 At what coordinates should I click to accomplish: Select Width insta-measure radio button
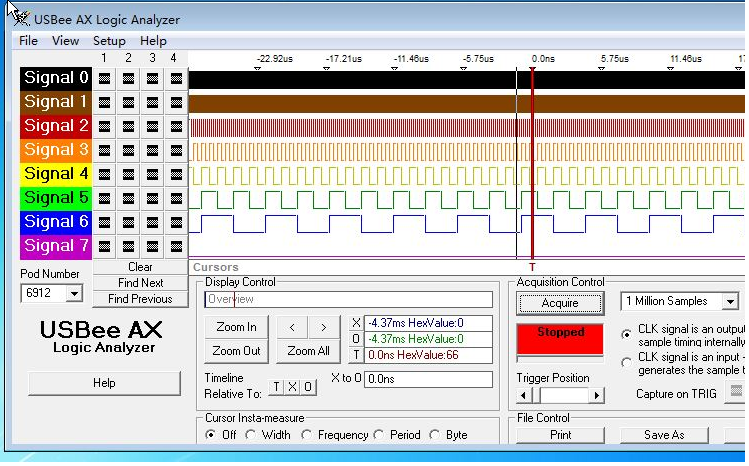click(252, 435)
